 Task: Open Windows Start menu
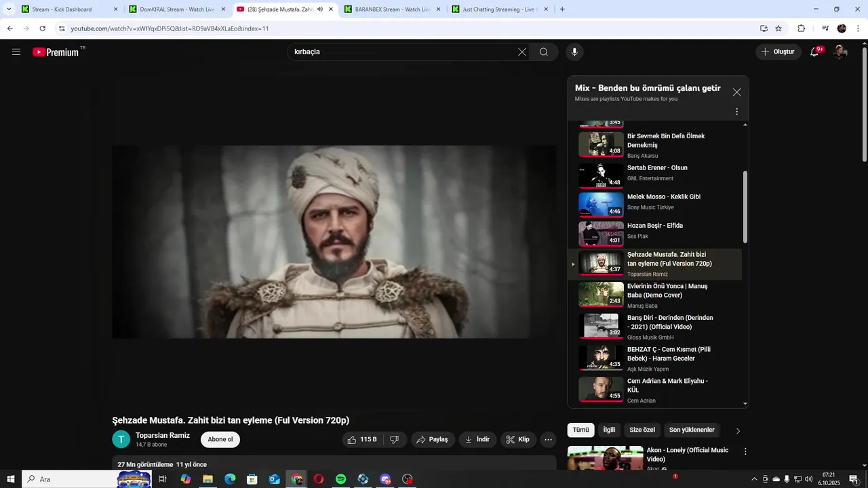pos(11,479)
